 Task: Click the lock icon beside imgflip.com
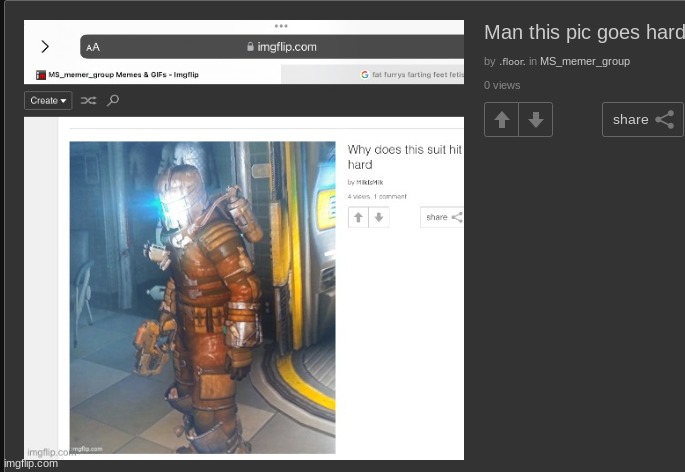[x=250, y=46]
